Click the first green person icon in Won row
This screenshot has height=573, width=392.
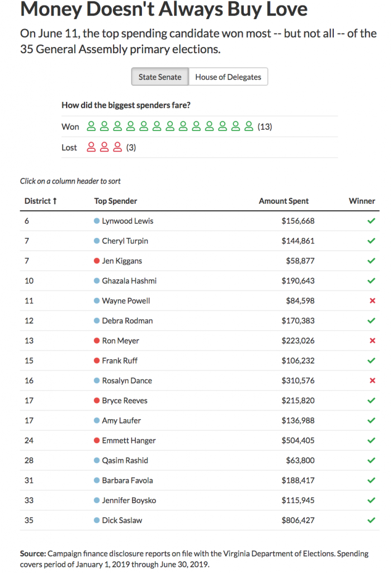[91, 126]
